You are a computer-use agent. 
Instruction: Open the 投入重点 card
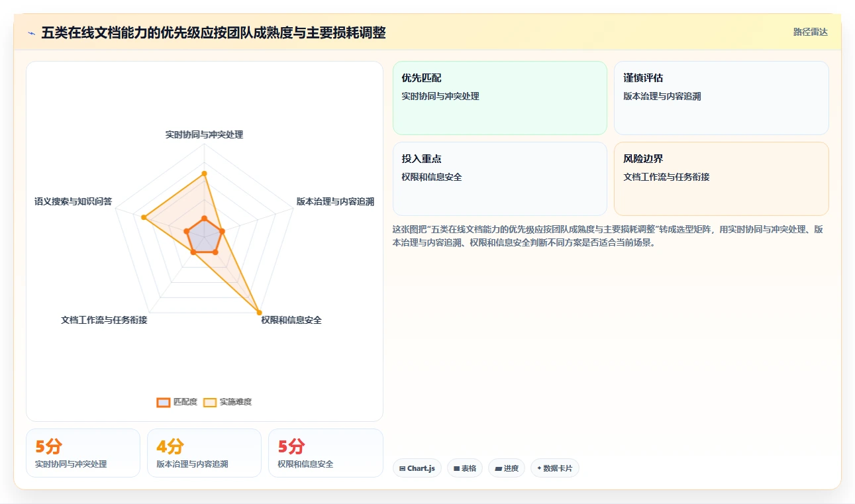[500, 179]
